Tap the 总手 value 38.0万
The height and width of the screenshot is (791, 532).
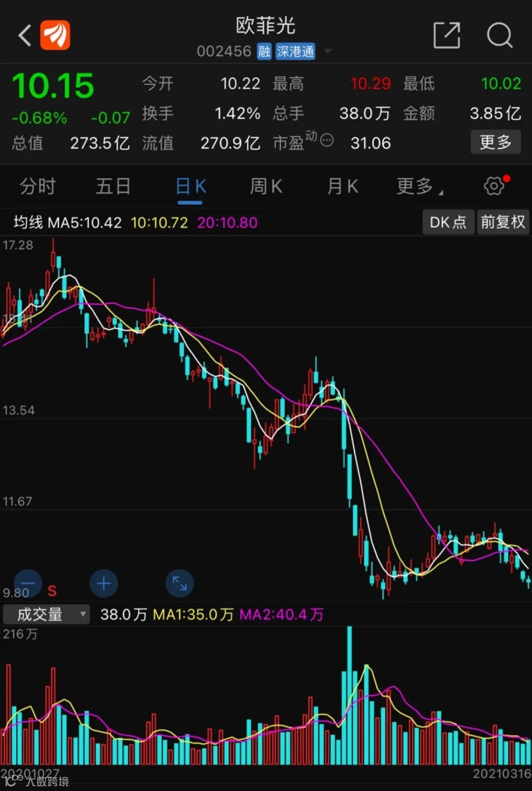point(365,114)
